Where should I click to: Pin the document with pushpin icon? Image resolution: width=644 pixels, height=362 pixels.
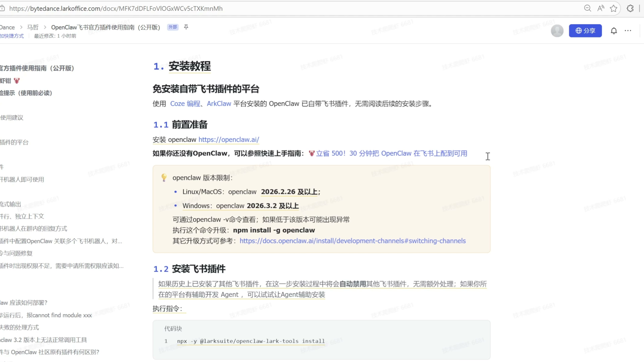(x=186, y=27)
